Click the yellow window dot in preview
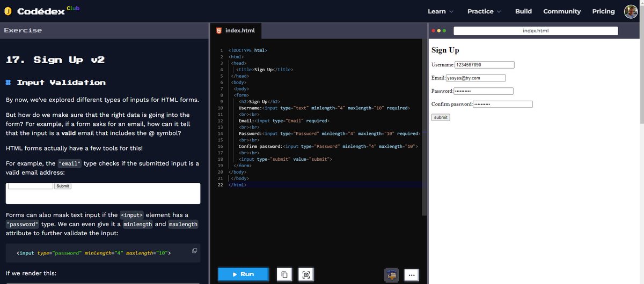 coord(439,31)
